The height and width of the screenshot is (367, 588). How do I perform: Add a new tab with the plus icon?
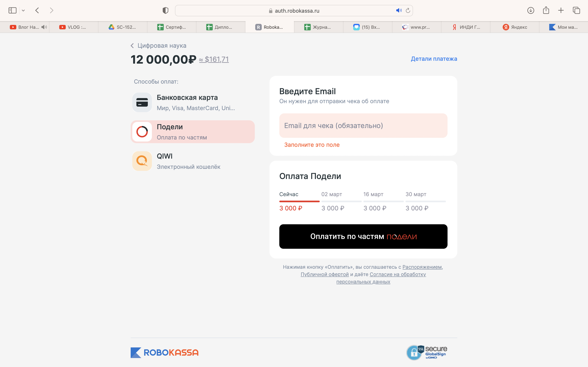point(561,10)
